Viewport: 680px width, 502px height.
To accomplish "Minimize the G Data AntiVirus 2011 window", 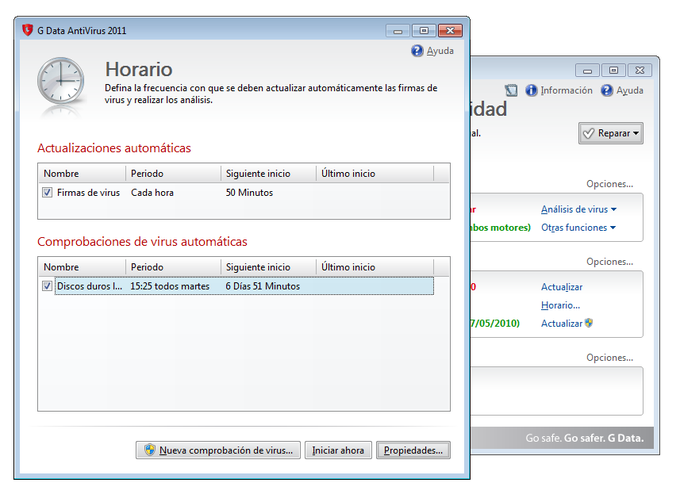I will (398, 31).
